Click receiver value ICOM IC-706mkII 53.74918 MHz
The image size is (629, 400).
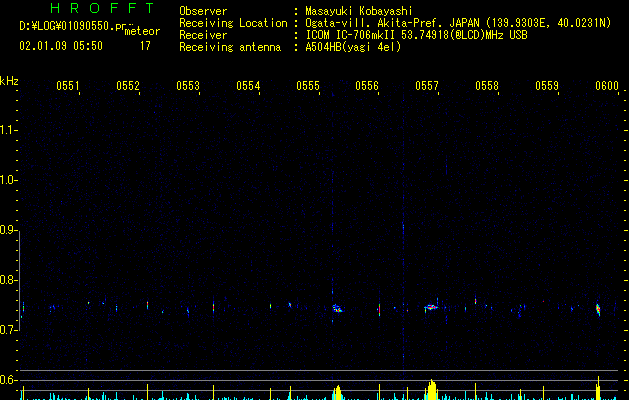click(416, 35)
